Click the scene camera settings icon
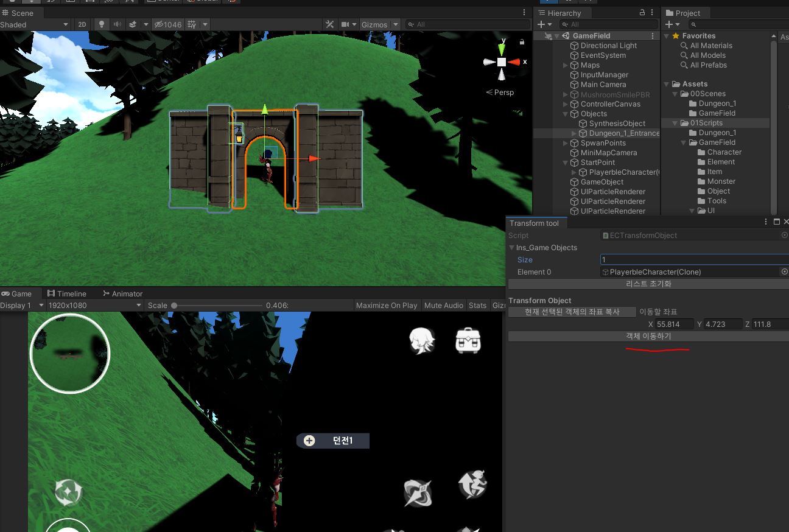789x532 pixels. pyautogui.click(x=345, y=24)
